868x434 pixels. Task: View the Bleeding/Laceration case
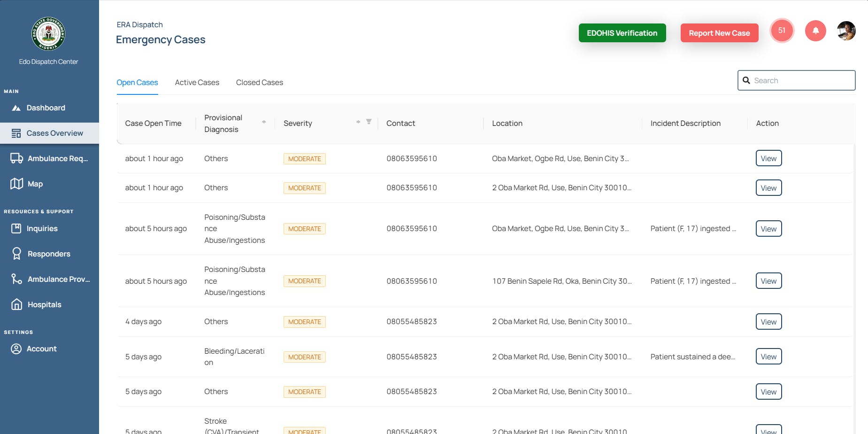pos(768,356)
